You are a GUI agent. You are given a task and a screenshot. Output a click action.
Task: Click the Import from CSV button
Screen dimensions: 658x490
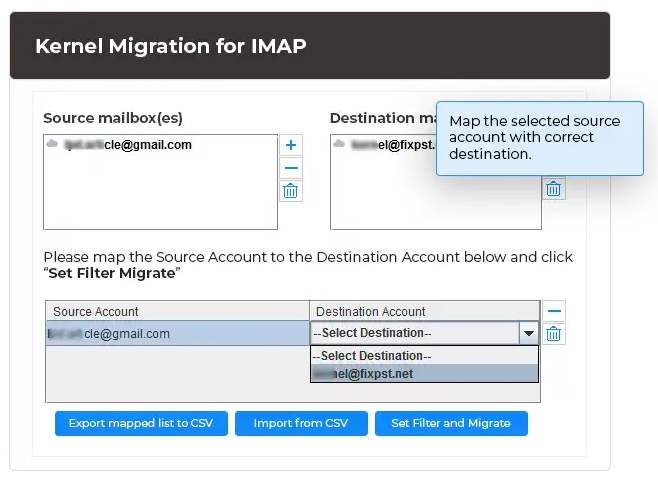click(x=300, y=423)
